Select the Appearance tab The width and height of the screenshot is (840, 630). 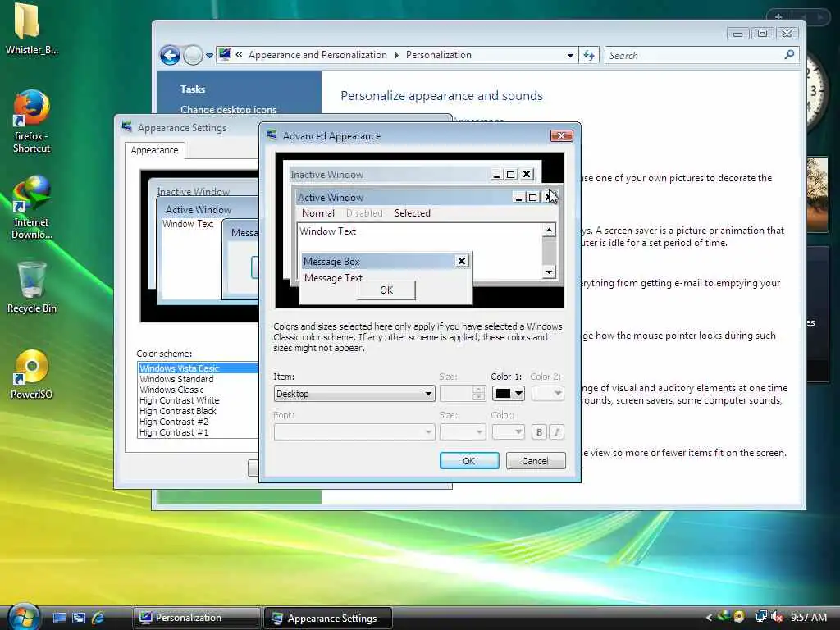pyautogui.click(x=154, y=151)
